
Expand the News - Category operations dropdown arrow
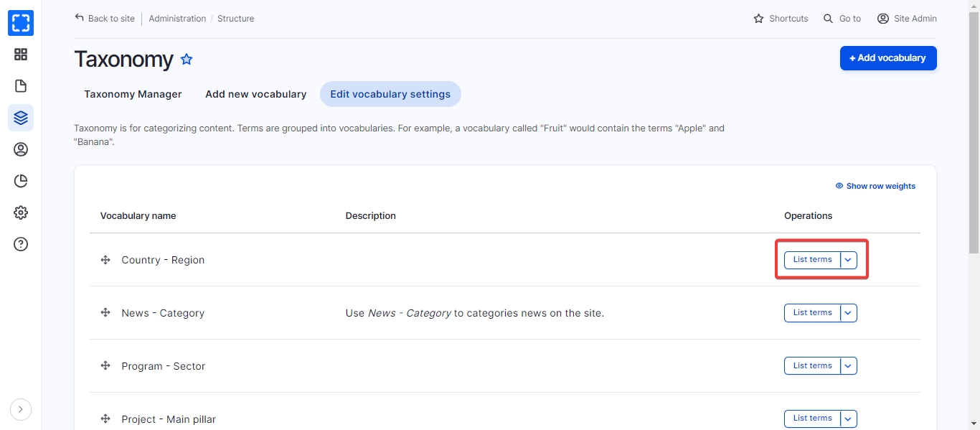[x=849, y=313]
